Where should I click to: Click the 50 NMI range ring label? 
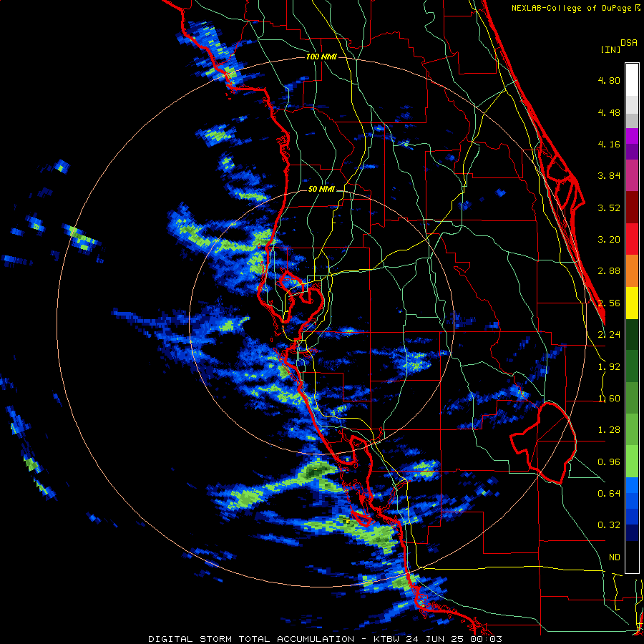coord(321,189)
